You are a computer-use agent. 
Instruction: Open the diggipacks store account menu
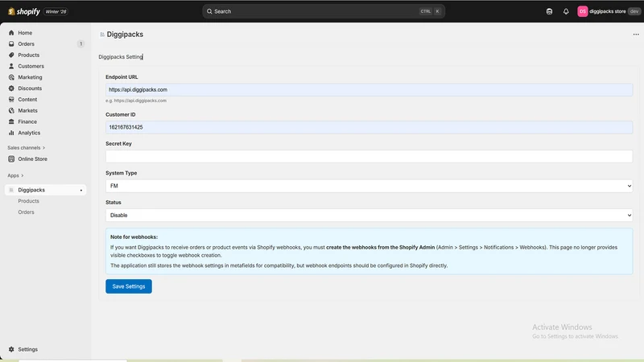click(x=609, y=11)
